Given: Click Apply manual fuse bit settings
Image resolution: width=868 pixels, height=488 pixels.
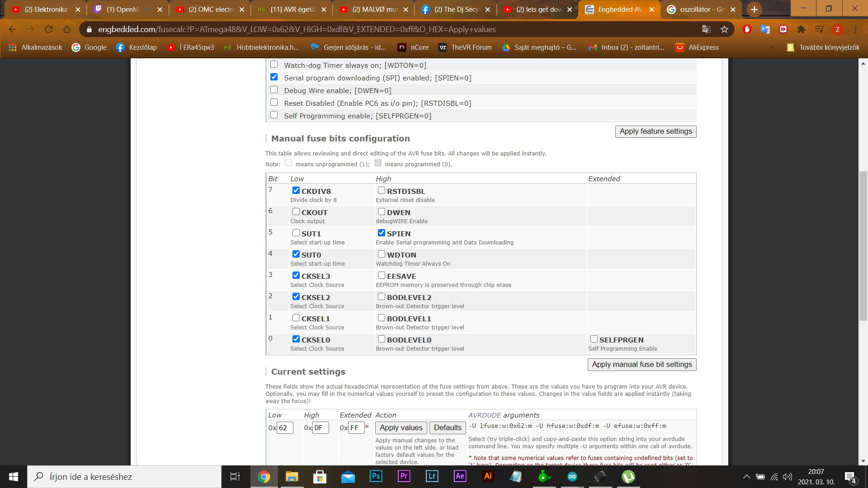Looking at the screenshot, I should (642, 365).
